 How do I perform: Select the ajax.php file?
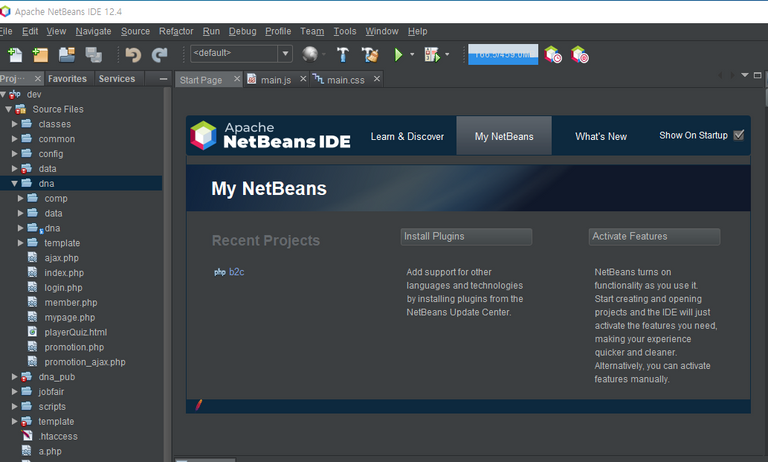click(x=62, y=258)
